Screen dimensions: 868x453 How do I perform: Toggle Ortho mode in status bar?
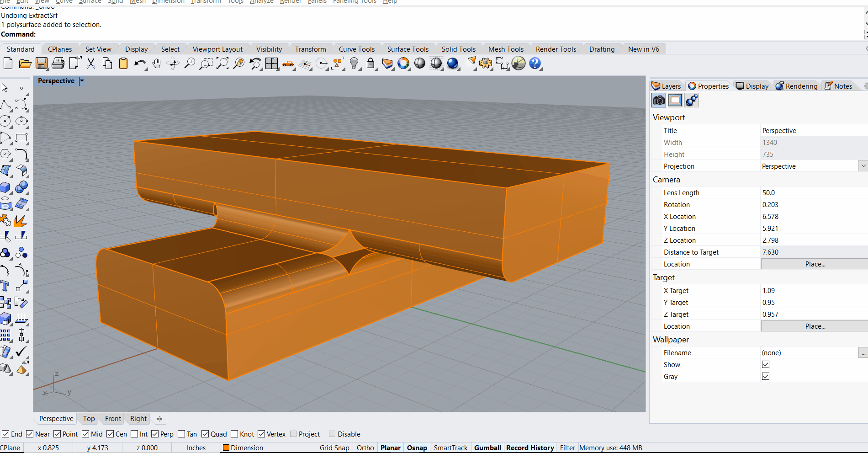coord(365,448)
